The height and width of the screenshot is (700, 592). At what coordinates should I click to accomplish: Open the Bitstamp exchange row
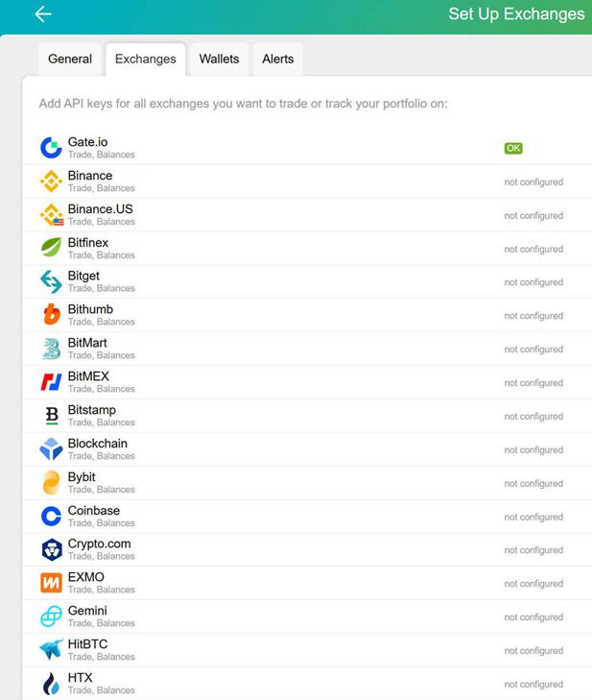coord(307,416)
